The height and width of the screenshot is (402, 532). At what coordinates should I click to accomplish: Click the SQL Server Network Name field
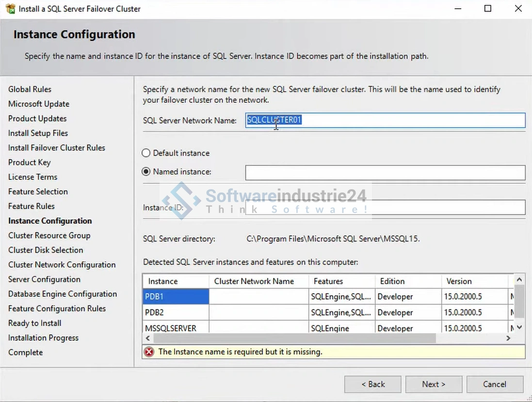coord(385,120)
